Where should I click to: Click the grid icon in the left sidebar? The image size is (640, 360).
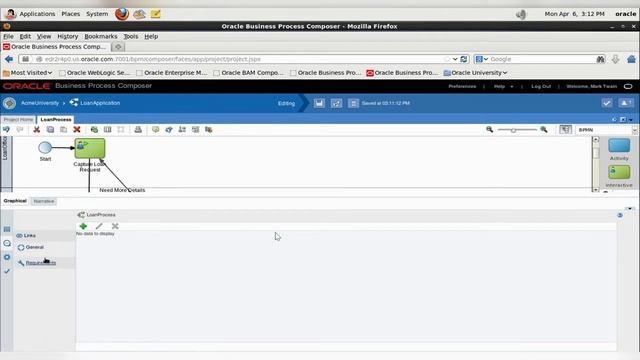(7, 229)
